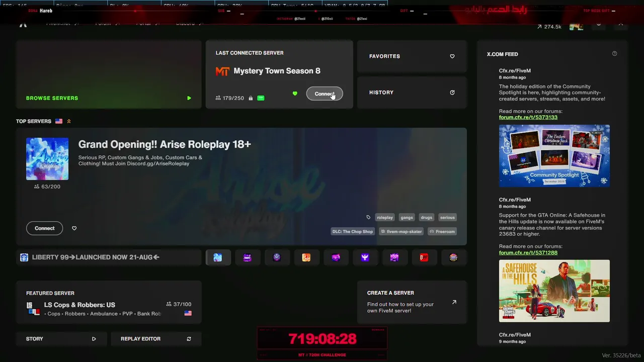Viewport: 644px width, 362px height.
Task: Open the Favorites section
Action: (x=412, y=56)
